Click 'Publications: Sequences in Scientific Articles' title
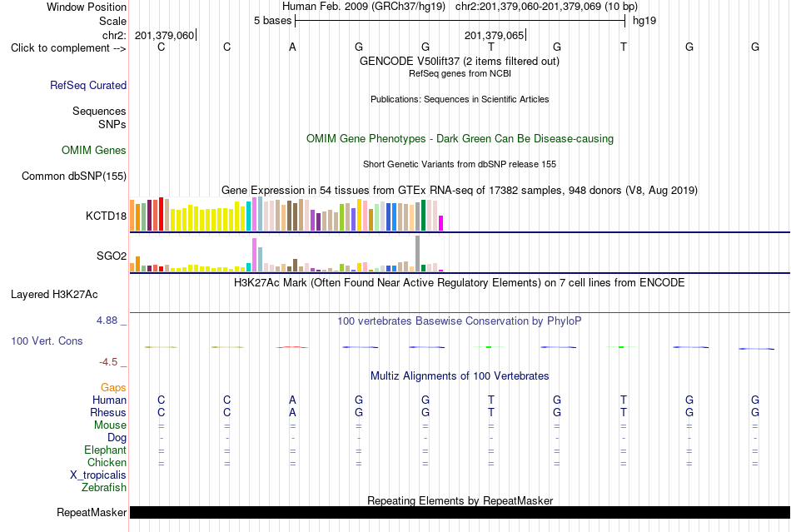Screen dimensions: 791x532 point(460,99)
